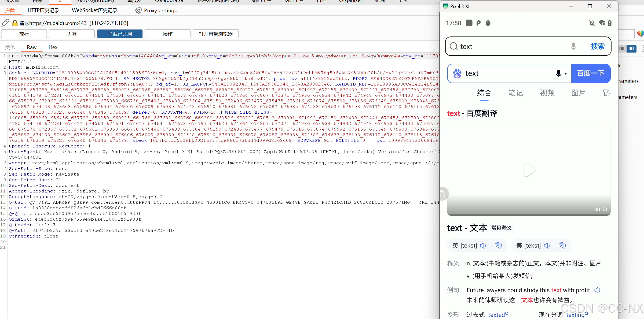Toggle the 拦截已开启 intercept button
The width and height of the screenshot is (644, 319).
tap(120, 34)
